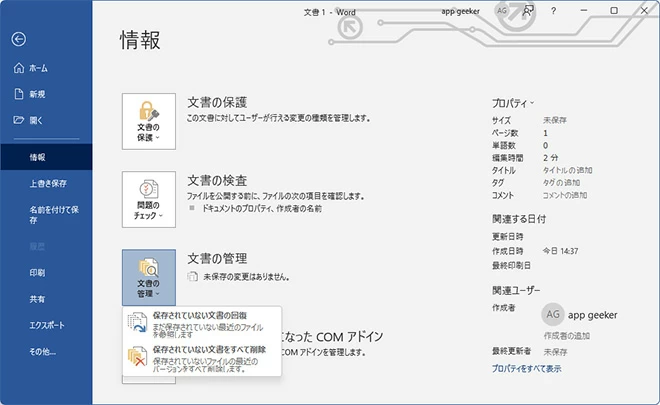Choose 保存されていない文書をすべて削除 option

pyautogui.click(x=202, y=355)
